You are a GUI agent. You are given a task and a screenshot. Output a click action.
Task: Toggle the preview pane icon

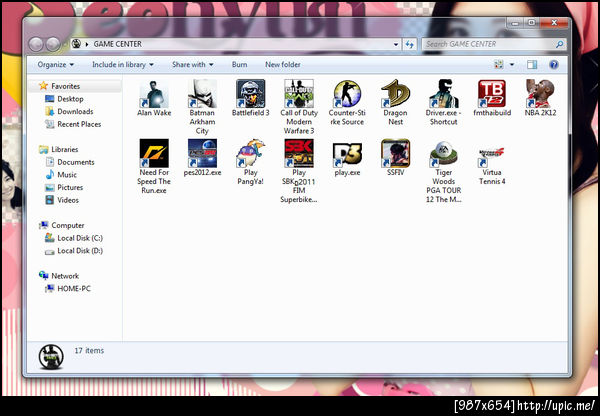click(532, 65)
